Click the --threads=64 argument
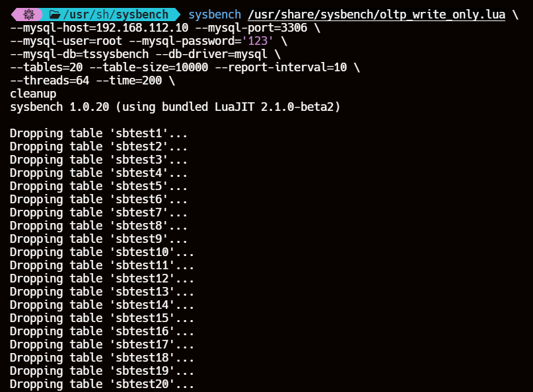This screenshot has width=533, height=392. pos(50,81)
